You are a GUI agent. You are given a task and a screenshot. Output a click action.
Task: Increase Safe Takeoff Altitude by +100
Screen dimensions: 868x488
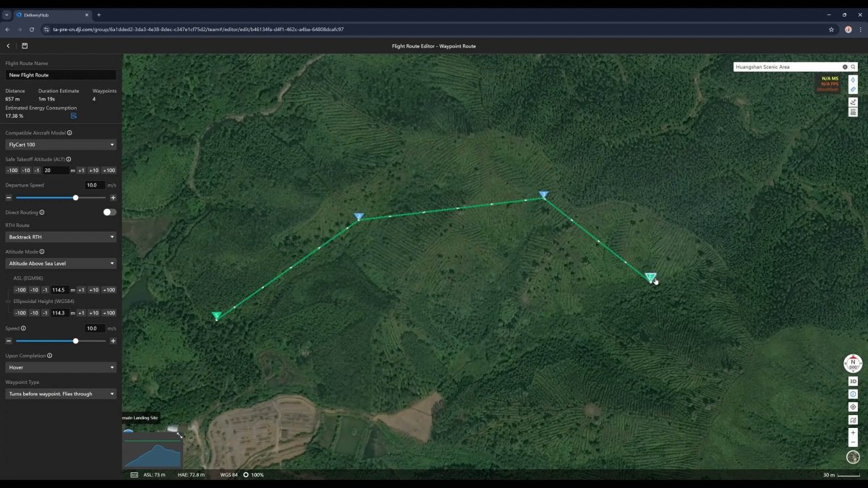pos(109,171)
